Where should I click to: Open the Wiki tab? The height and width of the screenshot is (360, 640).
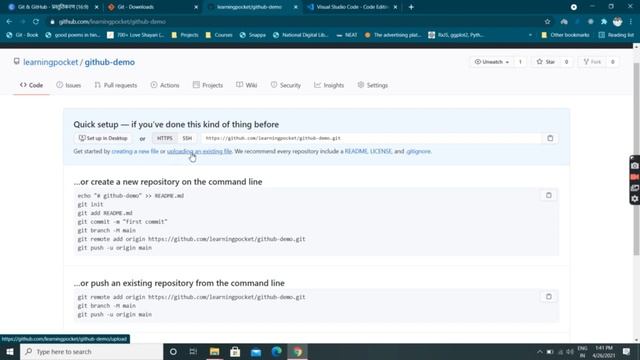[x=247, y=85]
